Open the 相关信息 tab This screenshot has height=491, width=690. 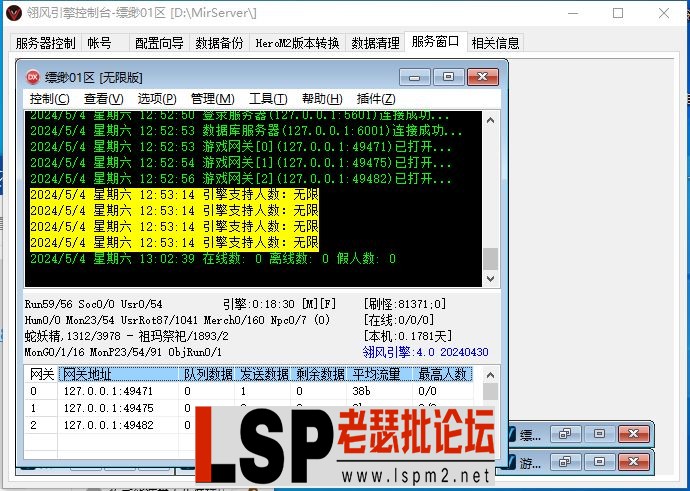pos(495,43)
